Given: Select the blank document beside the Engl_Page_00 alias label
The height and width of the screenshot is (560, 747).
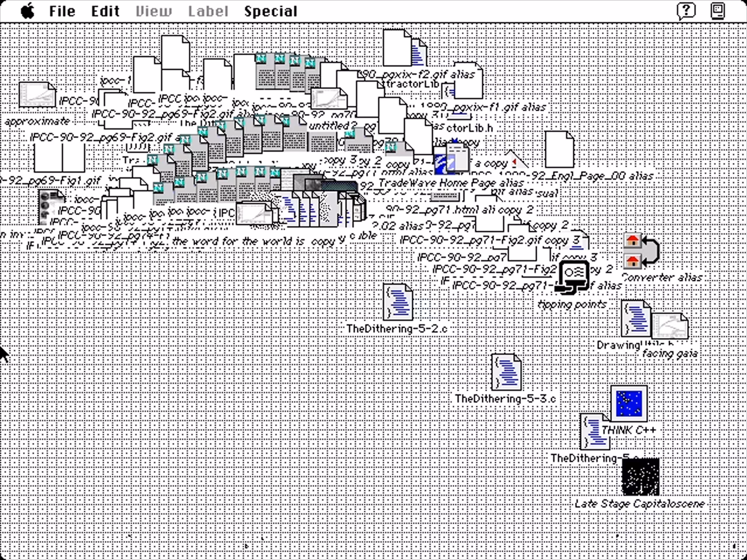Looking at the screenshot, I should [559, 149].
